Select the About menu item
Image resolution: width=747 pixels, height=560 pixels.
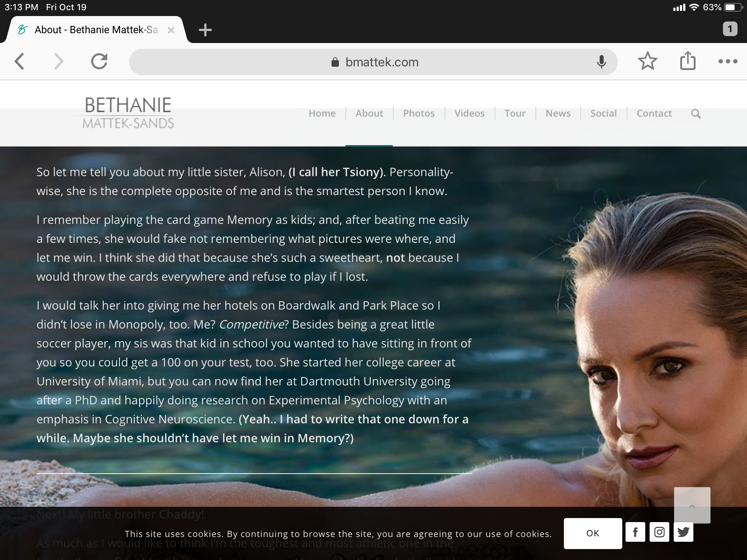point(369,113)
